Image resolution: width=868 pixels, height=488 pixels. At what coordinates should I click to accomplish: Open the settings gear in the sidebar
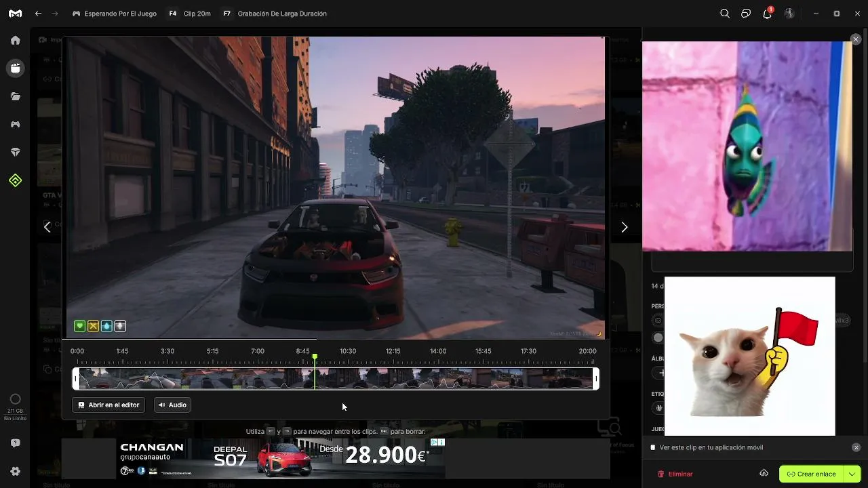pyautogui.click(x=15, y=471)
